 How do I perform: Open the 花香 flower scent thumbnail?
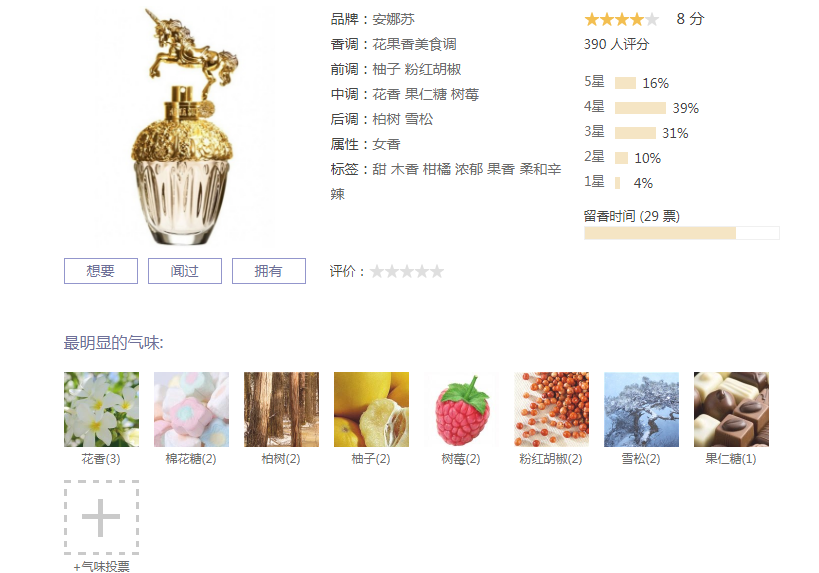click(x=101, y=410)
